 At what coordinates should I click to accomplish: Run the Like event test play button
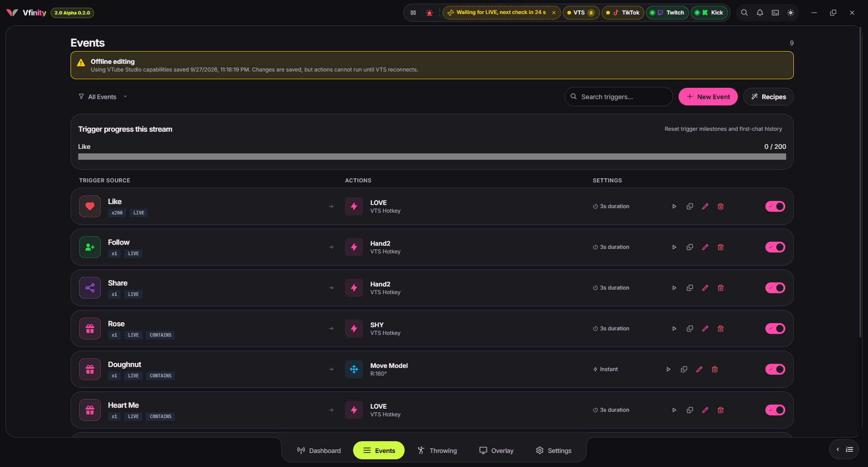tap(674, 206)
